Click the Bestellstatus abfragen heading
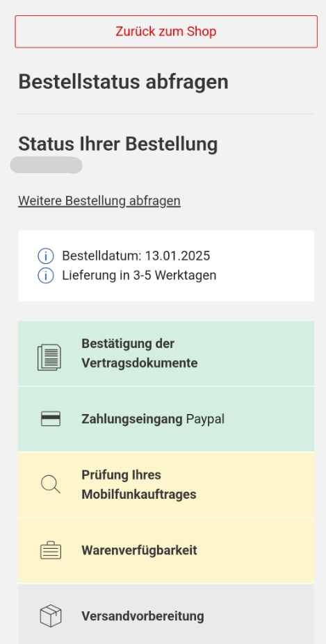Screen dimensions: 326x644 pyautogui.click(x=123, y=82)
